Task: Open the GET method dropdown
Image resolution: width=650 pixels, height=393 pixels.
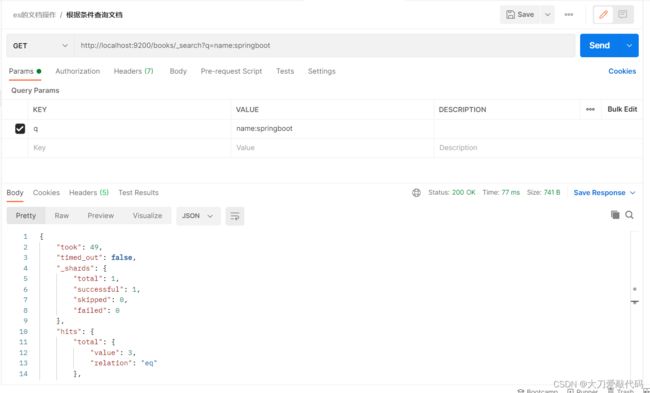Action: point(40,46)
